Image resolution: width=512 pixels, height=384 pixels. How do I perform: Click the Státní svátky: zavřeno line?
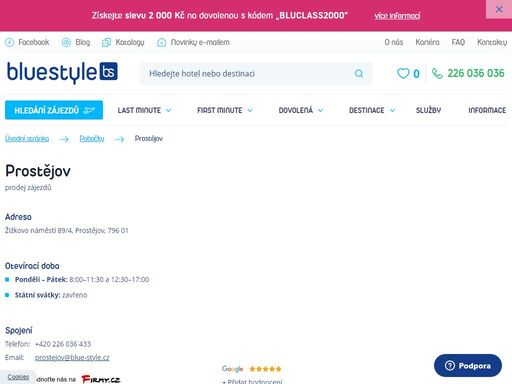pyautogui.click(x=51, y=295)
